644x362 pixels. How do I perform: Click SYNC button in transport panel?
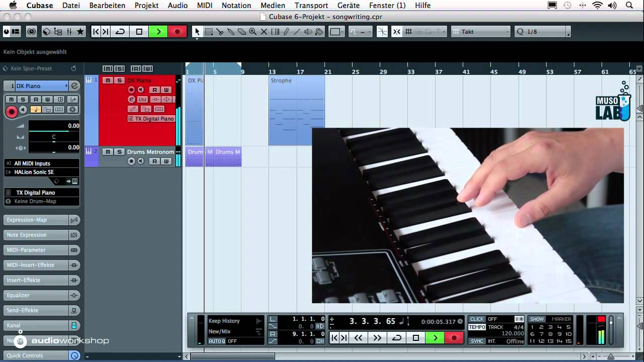coord(477,341)
